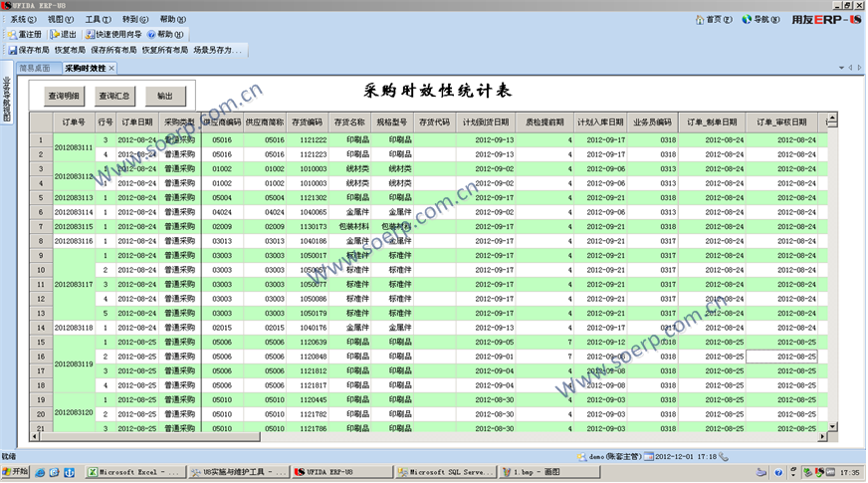This screenshot has width=868, height=483.
Task: Click the 质检提前期 column header
Action: (544, 121)
